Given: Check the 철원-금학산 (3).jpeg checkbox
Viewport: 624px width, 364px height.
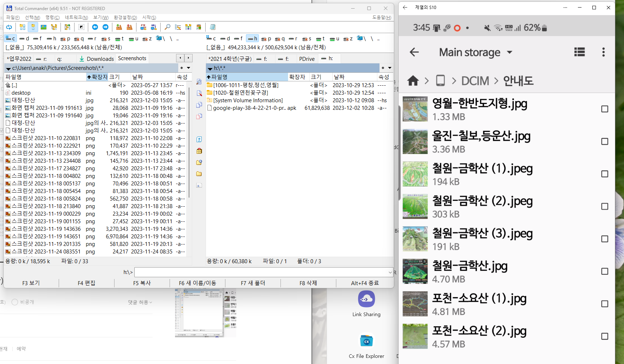Looking at the screenshot, I should pos(605,239).
